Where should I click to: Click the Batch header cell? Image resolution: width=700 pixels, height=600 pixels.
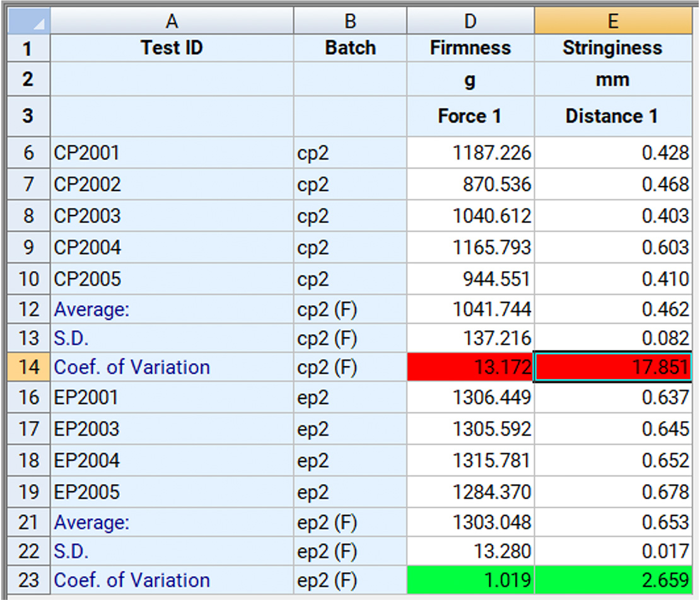[x=350, y=48]
